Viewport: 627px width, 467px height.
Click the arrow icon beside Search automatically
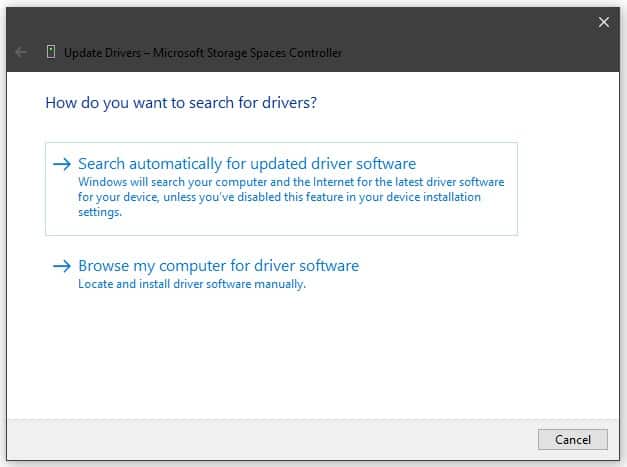click(x=62, y=164)
